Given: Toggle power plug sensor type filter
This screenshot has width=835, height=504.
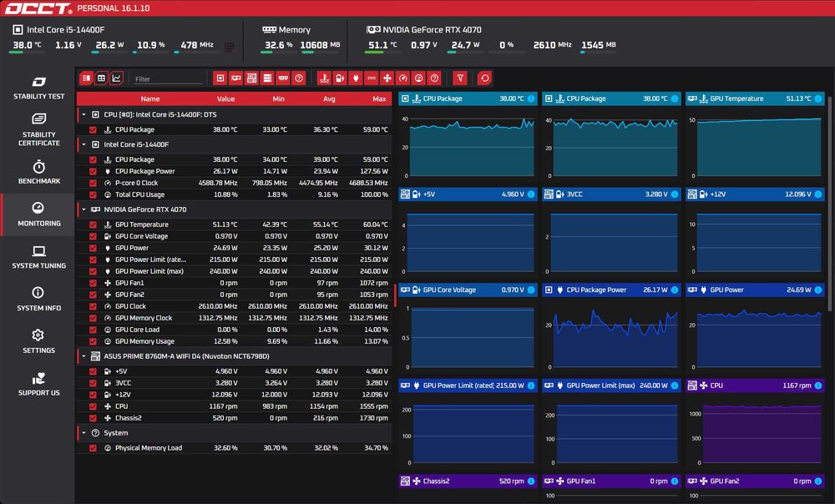Looking at the screenshot, I should (356, 78).
